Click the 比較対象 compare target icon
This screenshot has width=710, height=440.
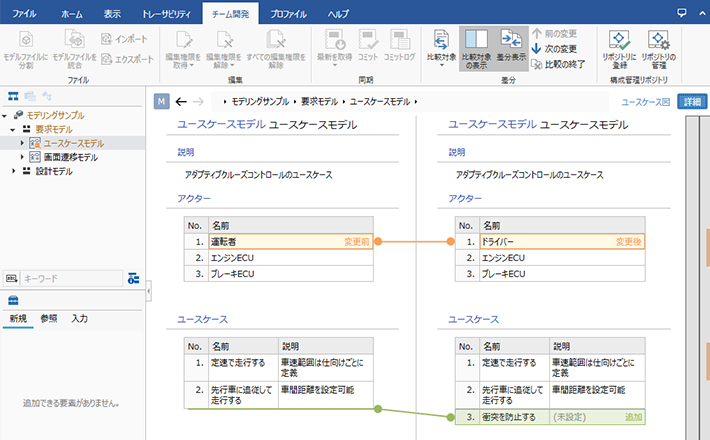coord(441,40)
